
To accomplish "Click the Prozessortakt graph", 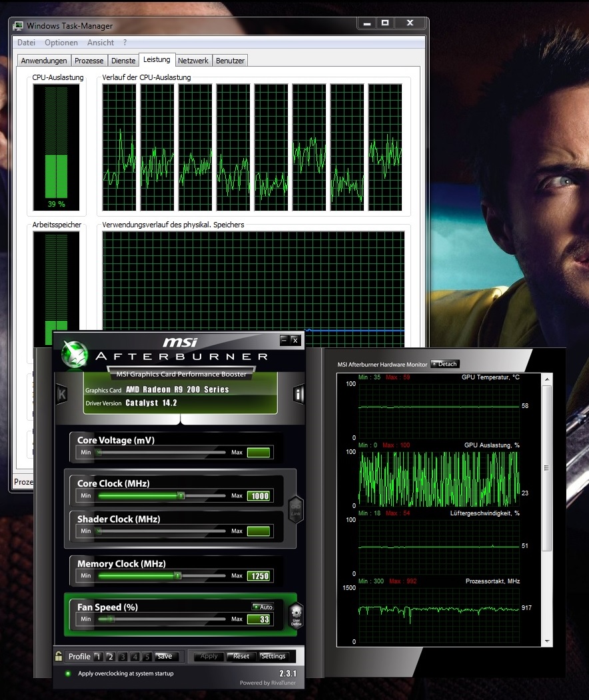I will [439, 615].
